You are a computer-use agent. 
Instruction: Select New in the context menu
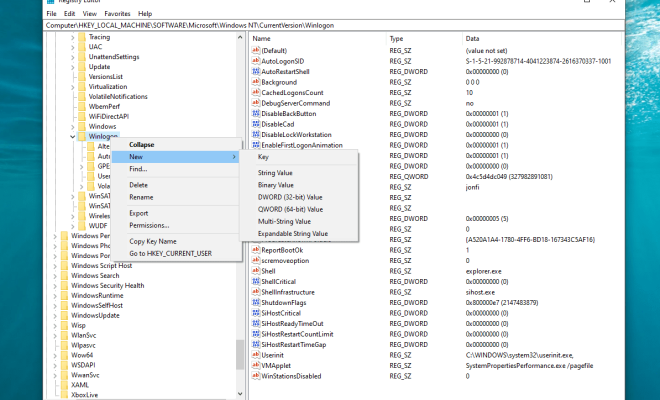coord(176,157)
